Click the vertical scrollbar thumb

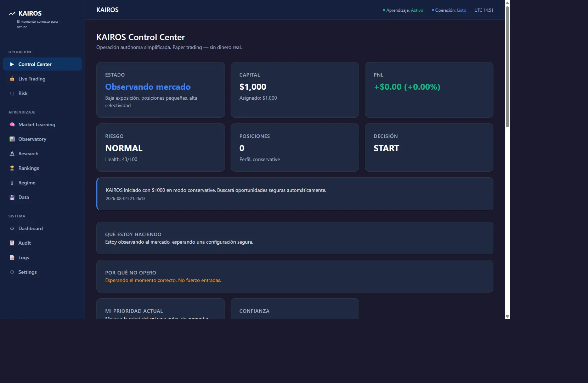[x=507, y=67]
